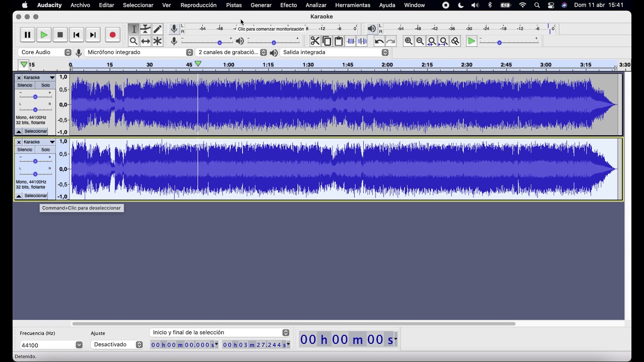Click the horizontal scrollbar
This screenshot has height=362, width=644.
click(294, 324)
